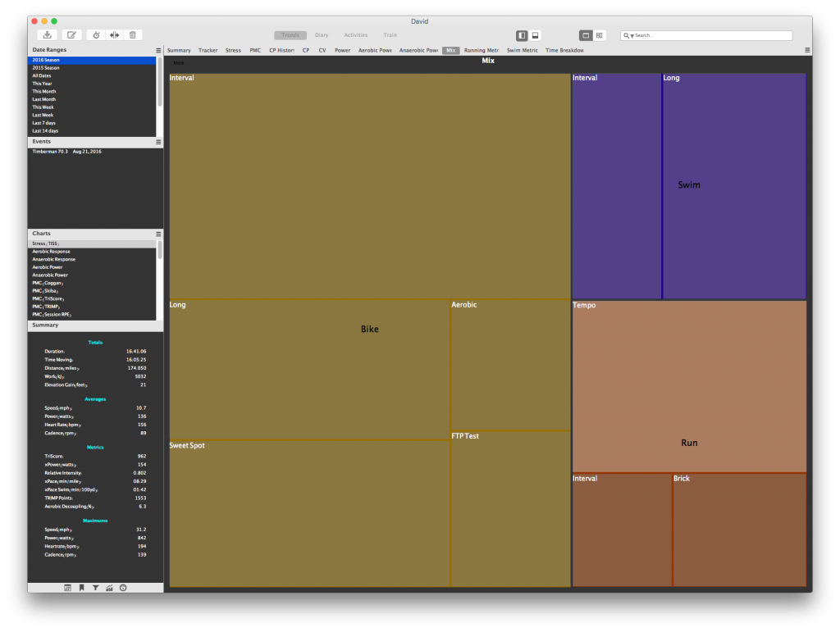The image size is (840, 632).
Task: Click the Run Tempo treemap block
Action: [689, 386]
